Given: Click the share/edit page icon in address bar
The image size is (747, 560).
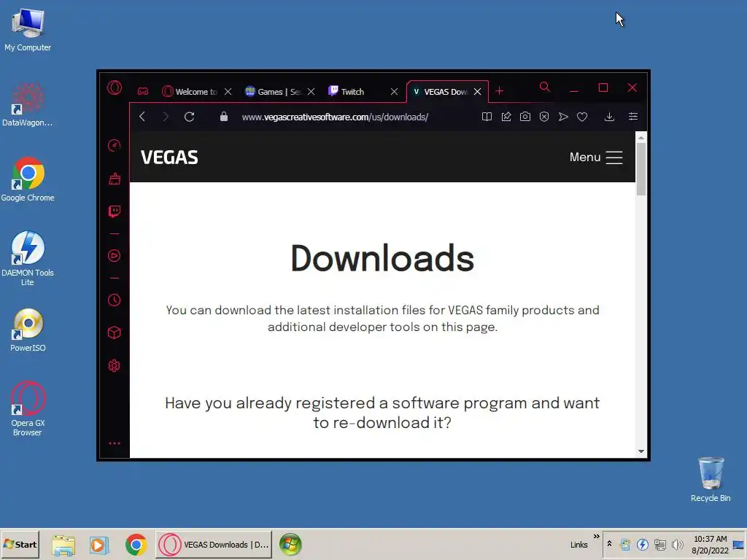Looking at the screenshot, I should pyautogui.click(x=506, y=117).
